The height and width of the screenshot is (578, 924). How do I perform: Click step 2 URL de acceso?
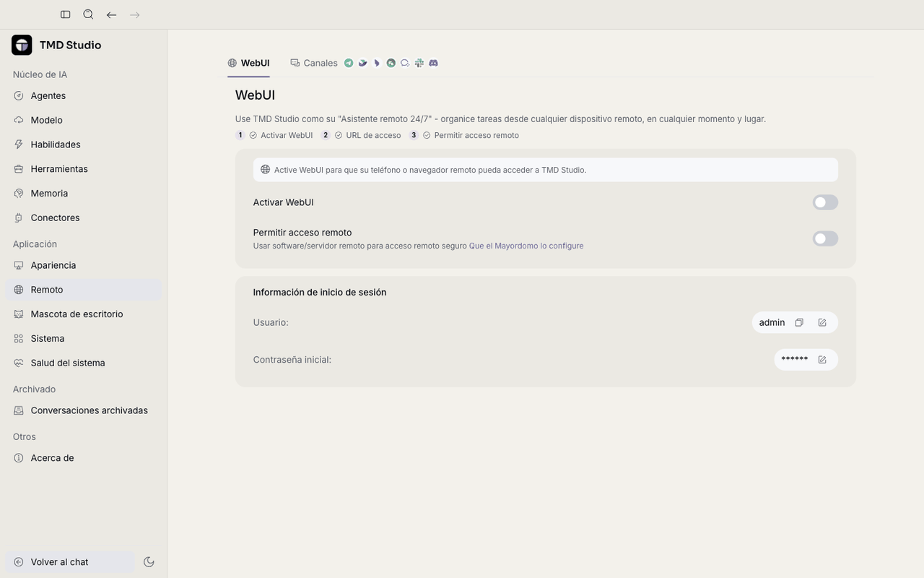tap(362, 135)
